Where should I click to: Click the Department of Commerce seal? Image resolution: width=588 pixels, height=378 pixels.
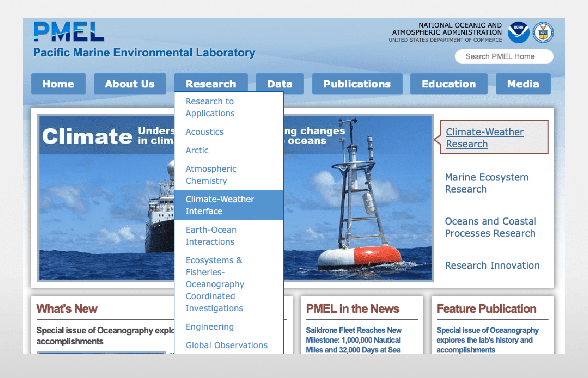(x=543, y=32)
